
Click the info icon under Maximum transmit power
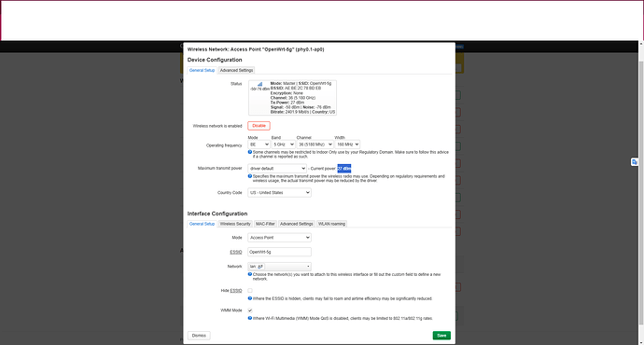tap(250, 176)
